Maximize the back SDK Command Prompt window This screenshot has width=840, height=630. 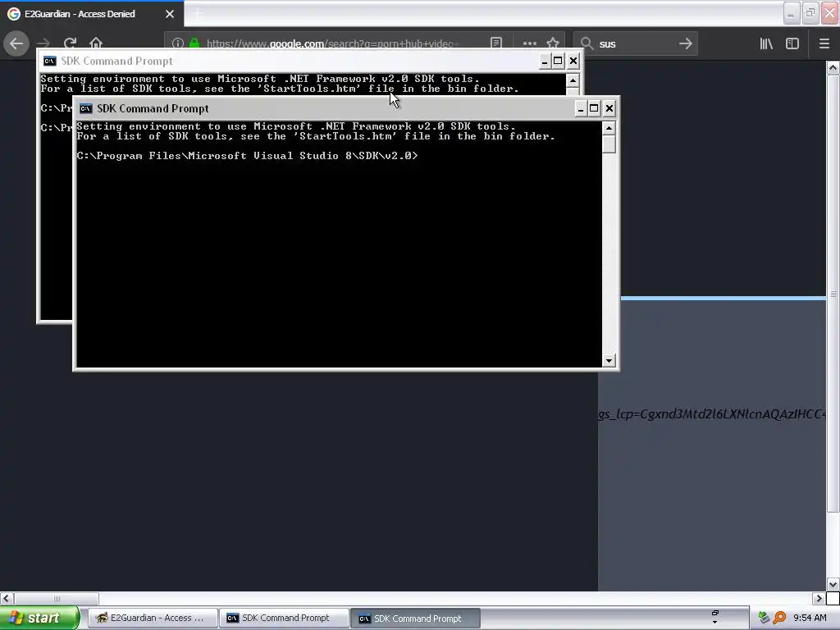(558, 61)
